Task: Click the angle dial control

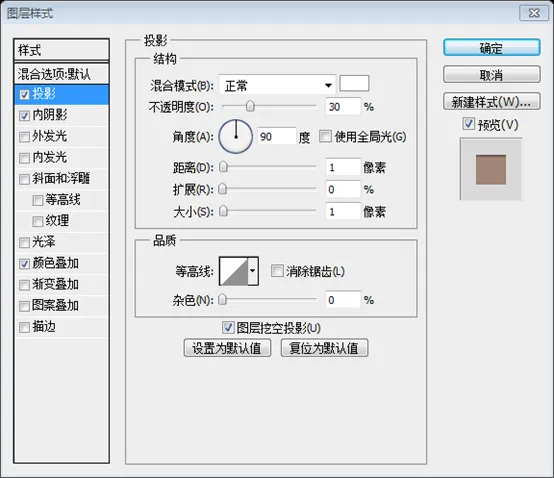Action: click(236, 136)
